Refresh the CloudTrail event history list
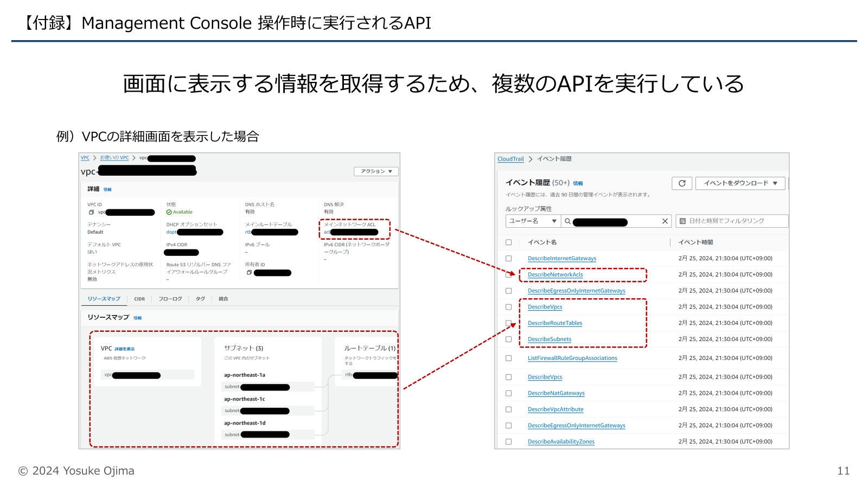Viewport: 868px width, 488px height. pos(682,183)
